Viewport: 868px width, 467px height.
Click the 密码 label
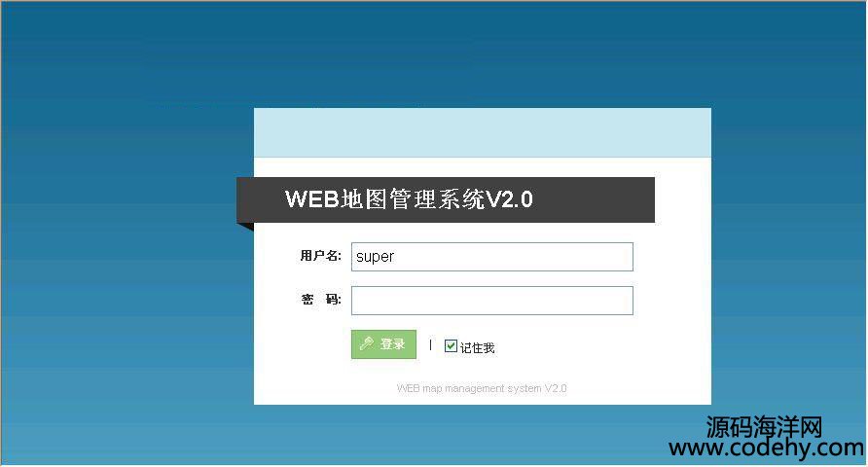(321, 300)
